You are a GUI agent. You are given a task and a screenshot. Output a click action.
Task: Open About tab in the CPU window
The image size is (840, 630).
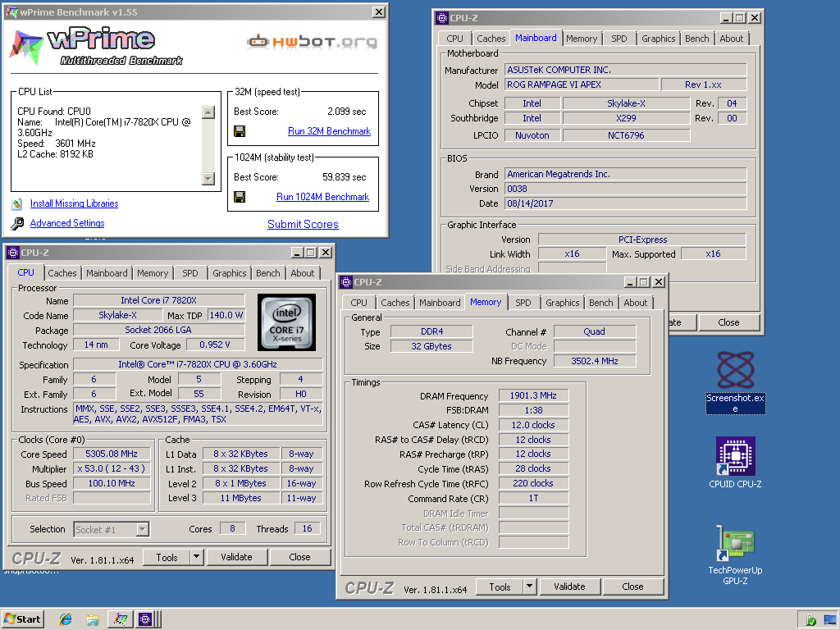click(x=303, y=273)
